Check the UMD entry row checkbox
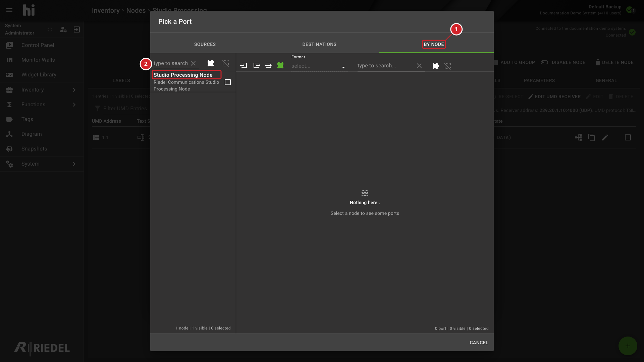Screen dimensions: 644x362 628,137
